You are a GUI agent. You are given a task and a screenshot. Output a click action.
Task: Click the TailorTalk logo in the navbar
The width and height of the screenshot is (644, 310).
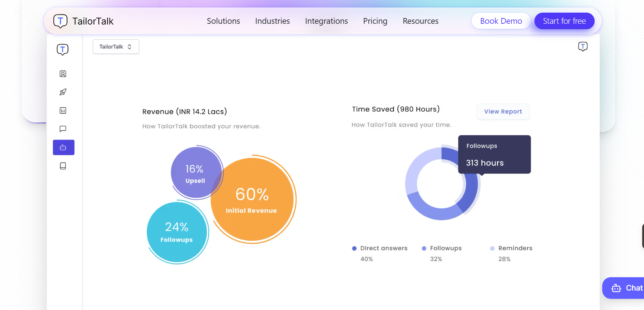(x=83, y=21)
